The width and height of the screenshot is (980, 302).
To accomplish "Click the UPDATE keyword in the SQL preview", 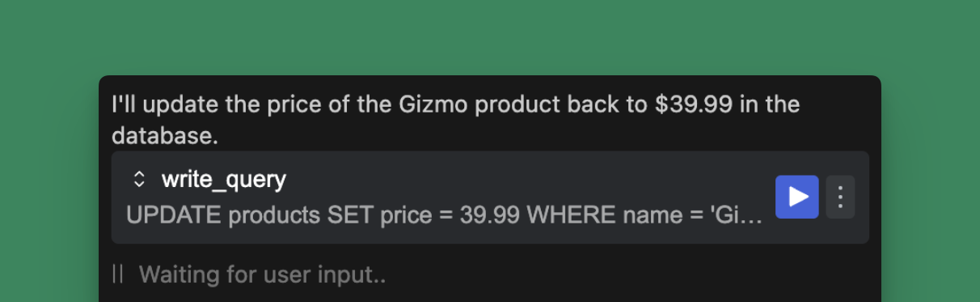I will pyautogui.click(x=174, y=215).
